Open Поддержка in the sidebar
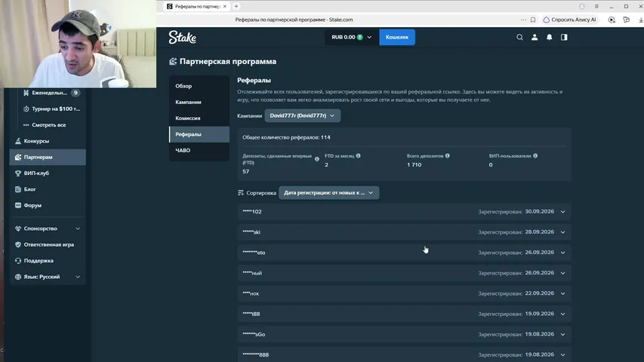Screen dimensions: 644x362 (48, 261)
